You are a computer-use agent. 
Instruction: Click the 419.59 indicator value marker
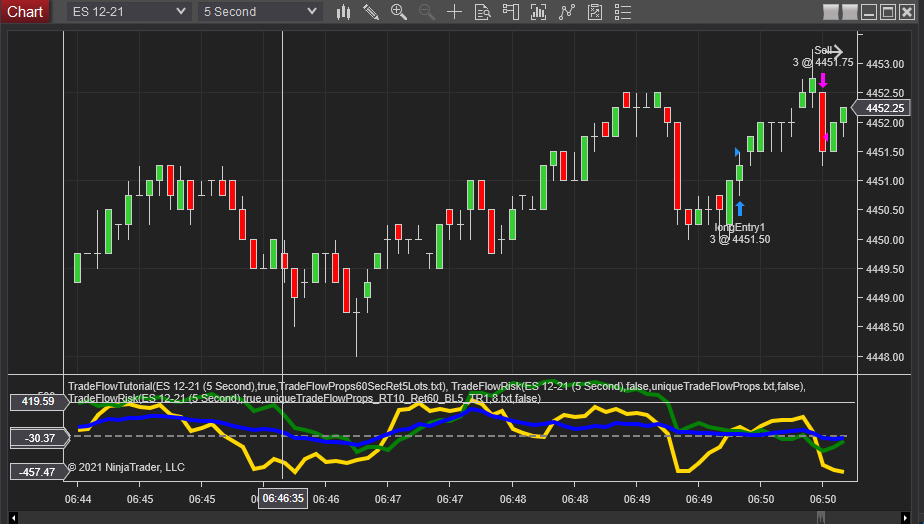point(38,401)
